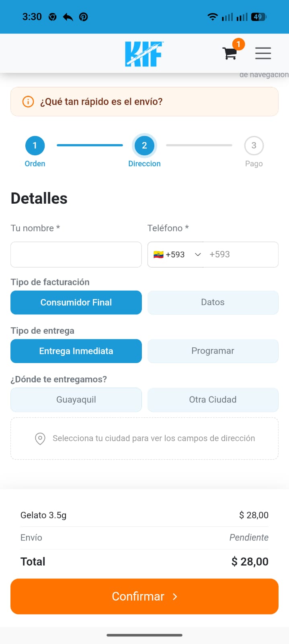289x644 pixels.
Task: Select Consumidor Final billing type
Action: pos(76,302)
